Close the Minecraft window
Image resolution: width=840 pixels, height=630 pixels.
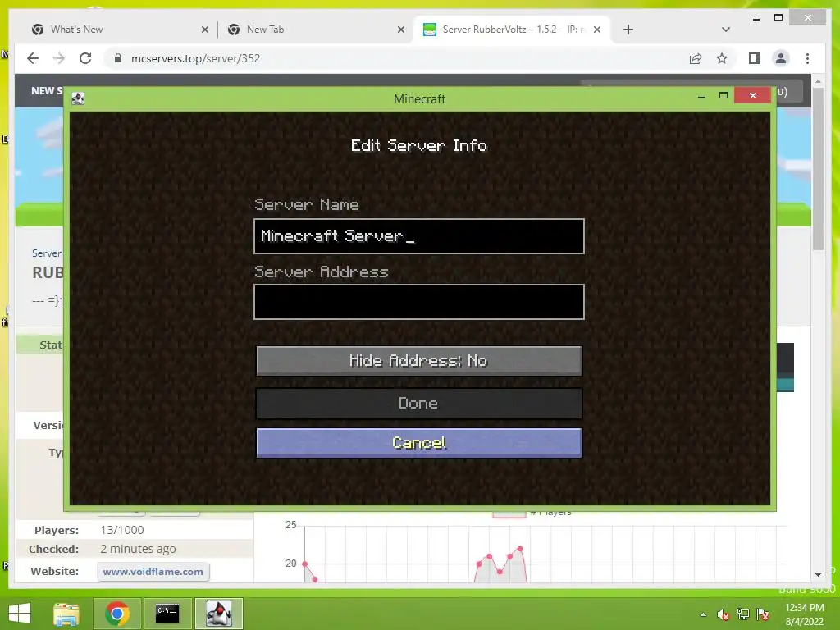coord(753,95)
